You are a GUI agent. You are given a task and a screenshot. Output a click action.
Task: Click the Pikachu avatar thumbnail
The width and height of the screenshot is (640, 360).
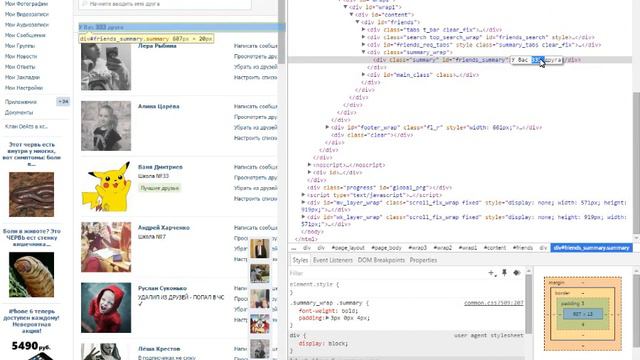pyautogui.click(x=106, y=187)
